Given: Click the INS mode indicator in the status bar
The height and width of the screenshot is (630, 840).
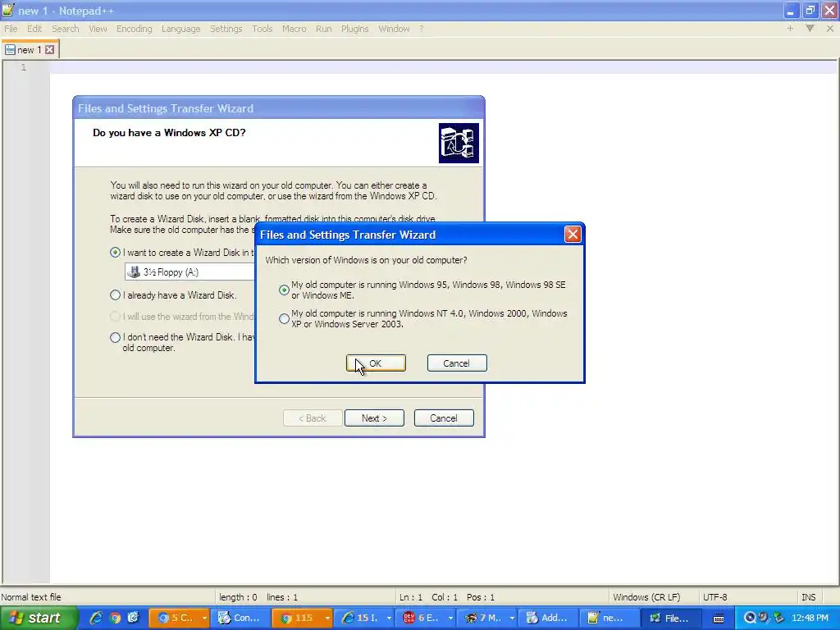Looking at the screenshot, I should click(808, 597).
